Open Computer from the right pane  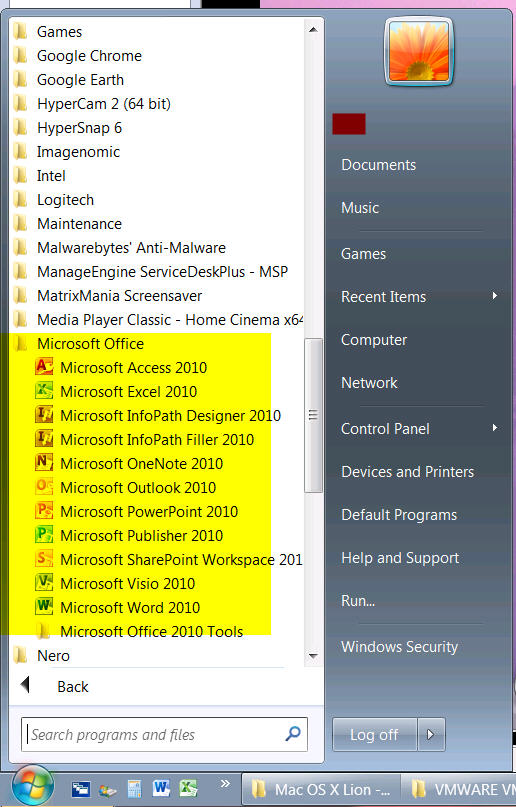click(374, 340)
